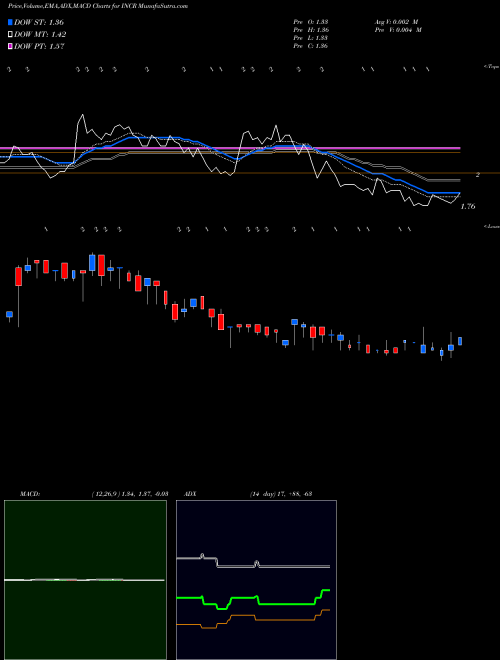
Task: Click inside the dark blue ADX indicator panel
Action: point(256,580)
